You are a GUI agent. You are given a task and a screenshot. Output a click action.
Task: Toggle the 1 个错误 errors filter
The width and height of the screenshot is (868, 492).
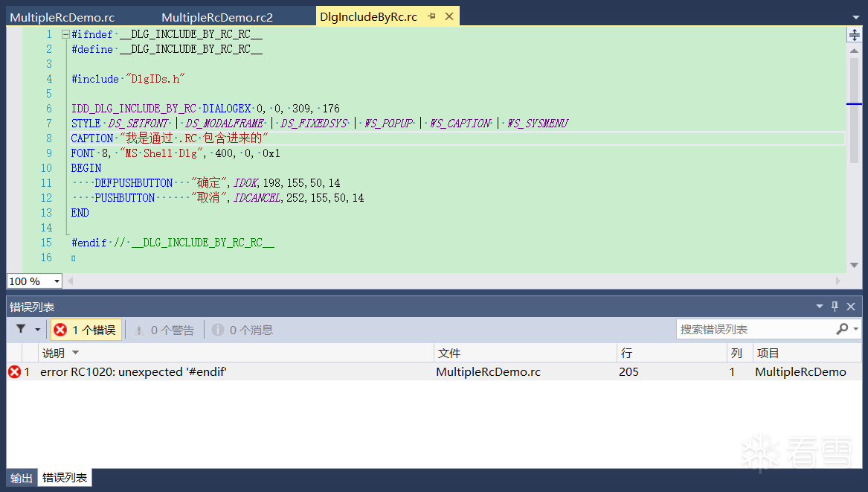tap(86, 330)
